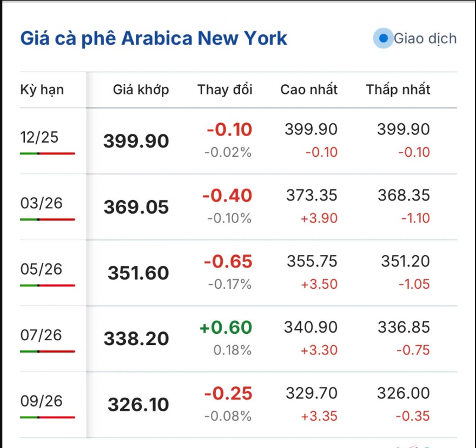The image size is (476, 448).
Task: Open the Giá cà phê Arabica New York title
Action: tap(154, 38)
